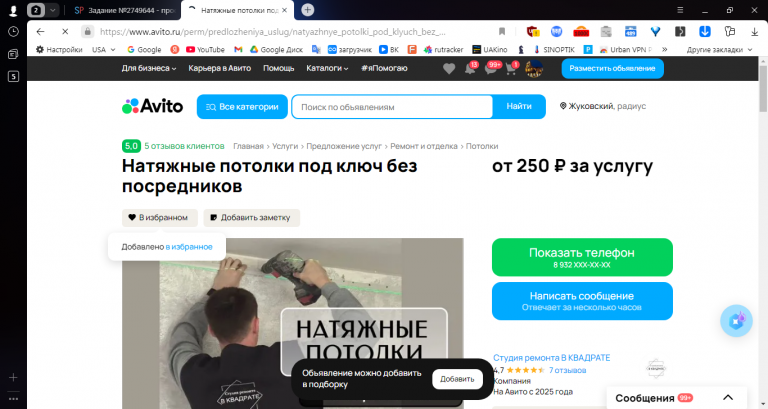Screen dimensions: 768x409
Task: Click "Добавить" in the collection popup
Action: pos(457,379)
